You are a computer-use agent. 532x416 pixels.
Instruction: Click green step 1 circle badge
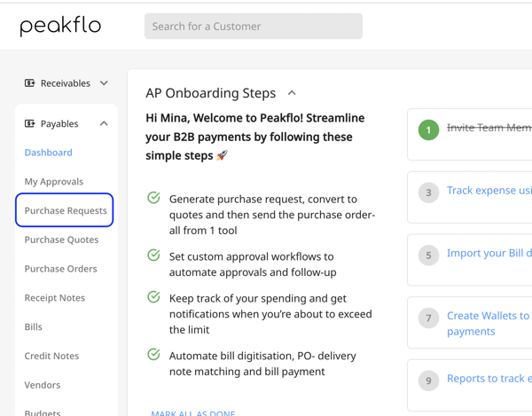pos(428,130)
